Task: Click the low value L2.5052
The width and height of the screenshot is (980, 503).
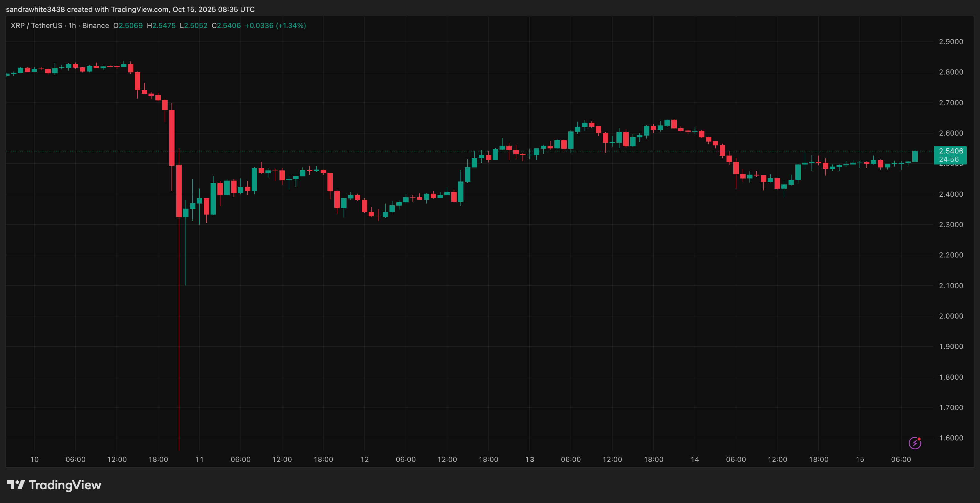Action: pos(194,25)
